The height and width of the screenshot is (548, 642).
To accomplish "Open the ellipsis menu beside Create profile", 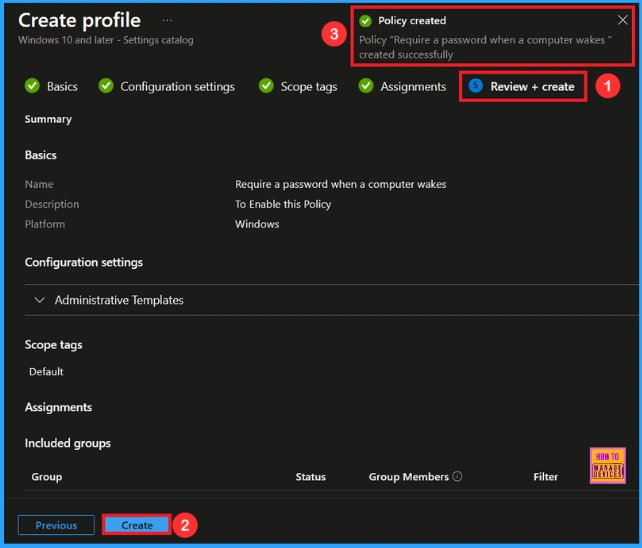I will pos(167,20).
